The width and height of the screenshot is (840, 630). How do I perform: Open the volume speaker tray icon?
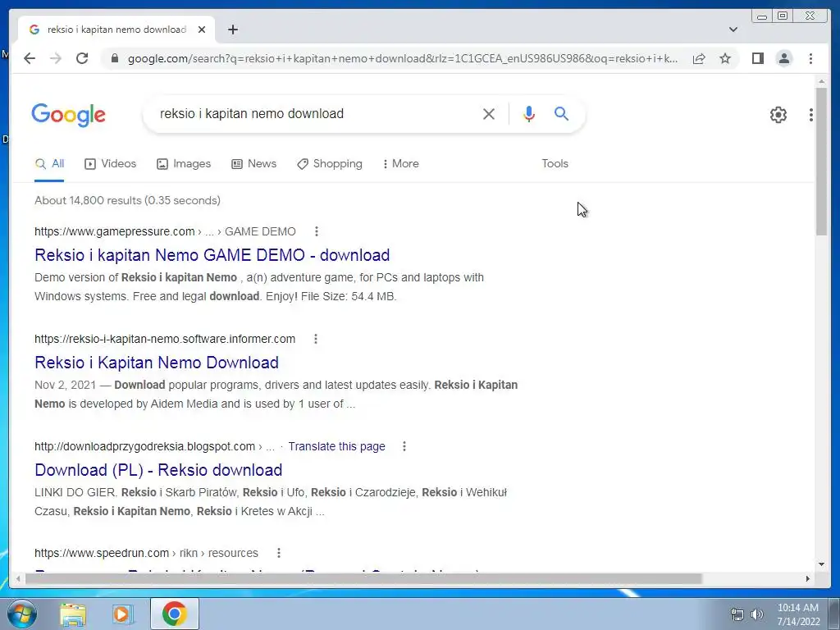757,614
